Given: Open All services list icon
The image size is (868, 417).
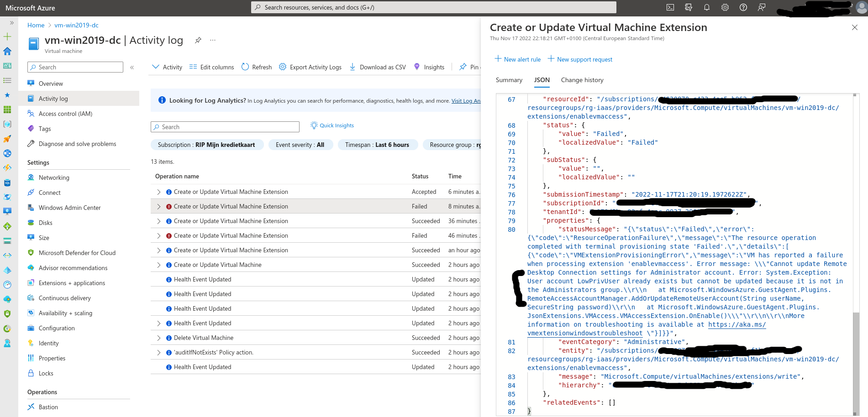Looking at the screenshot, I should [x=7, y=80].
